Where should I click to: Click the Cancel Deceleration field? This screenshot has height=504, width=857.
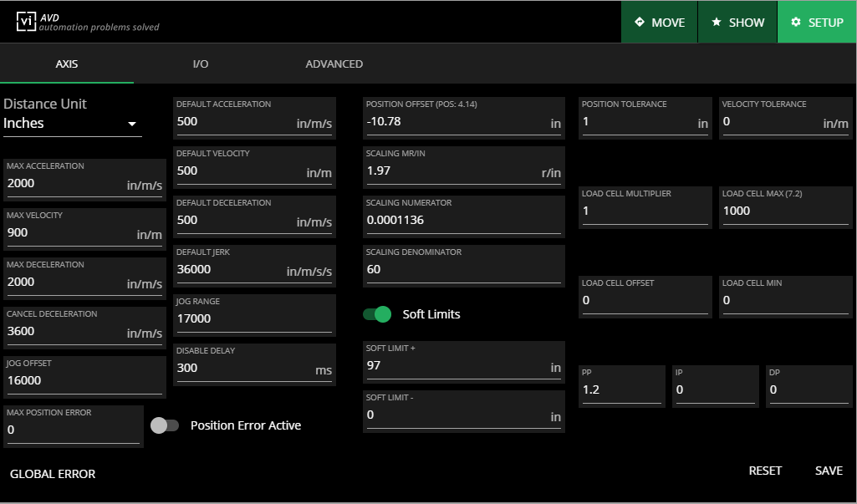click(84, 328)
